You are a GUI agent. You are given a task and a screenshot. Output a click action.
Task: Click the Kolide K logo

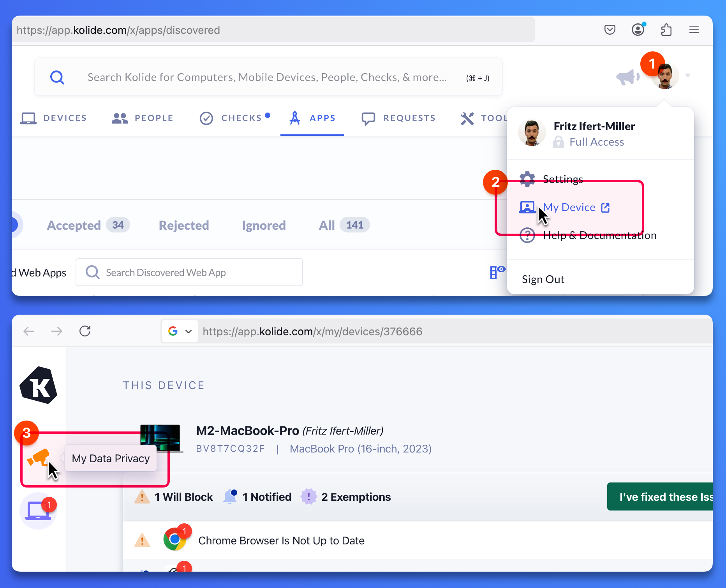point(38,386)
